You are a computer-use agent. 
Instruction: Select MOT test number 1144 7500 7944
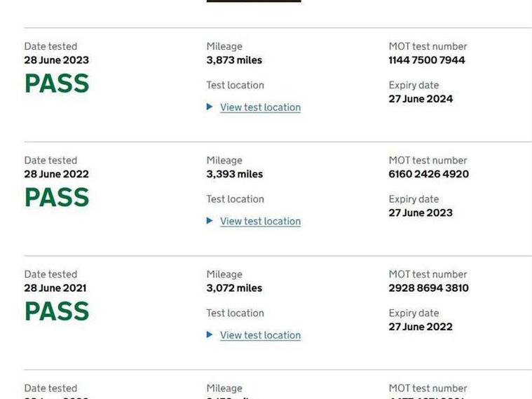point(426,60)
